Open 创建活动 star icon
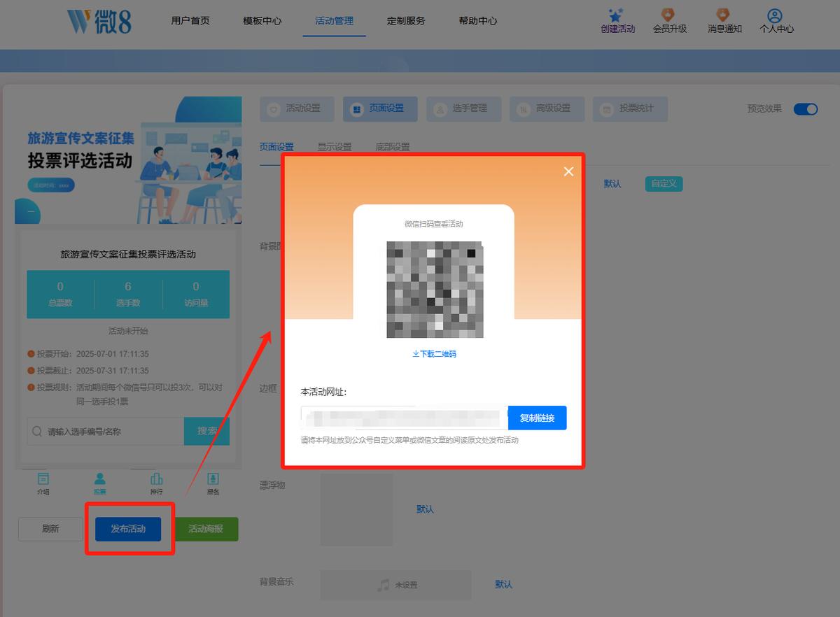This screenshot has height=617, width=840. 616,15
